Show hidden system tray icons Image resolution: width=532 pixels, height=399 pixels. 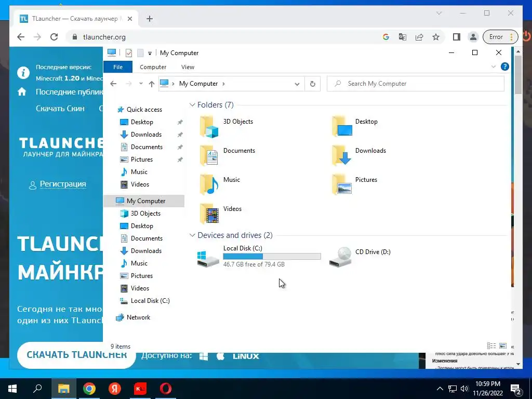(x=440, y=389)
